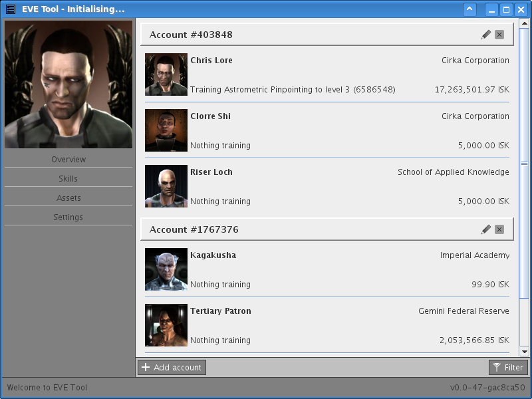532x399 pixels.
Task: Select Kagakusha's character portrait
Action: 166,269
